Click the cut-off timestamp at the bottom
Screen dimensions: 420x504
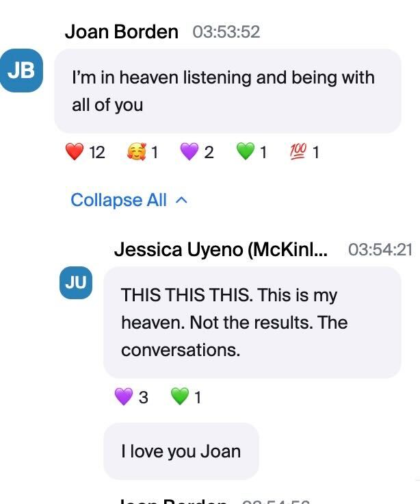(x=276, y=501)
